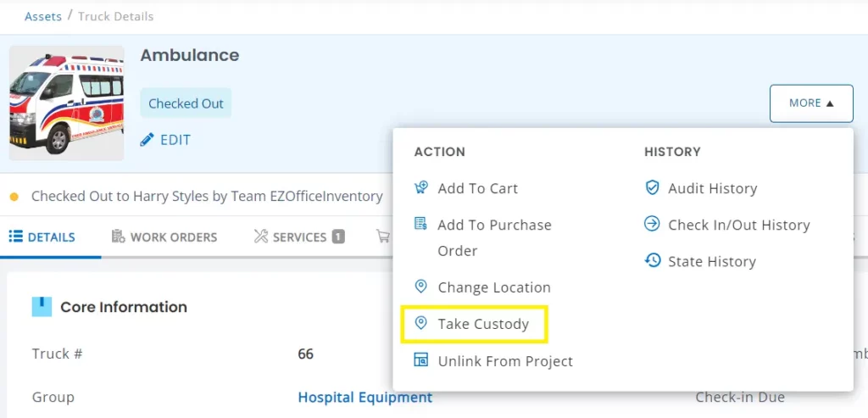Click the Unlink From Project icon
868x418 pixels.
420,361
